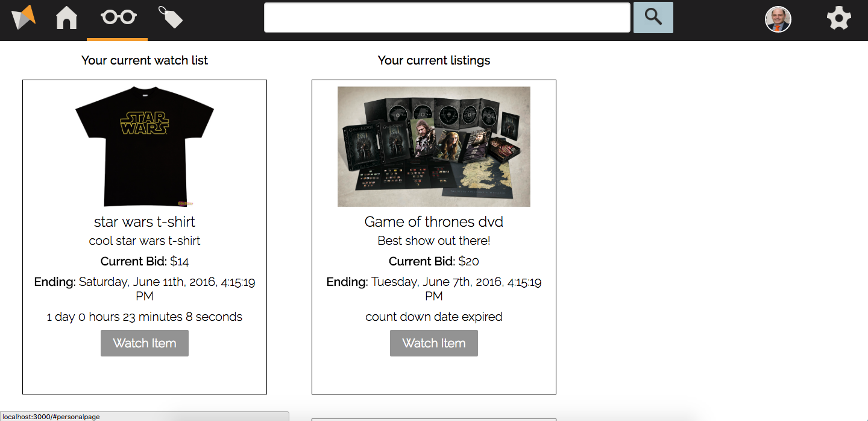Click the Star Wars t-shirt image

coord(145,147)
